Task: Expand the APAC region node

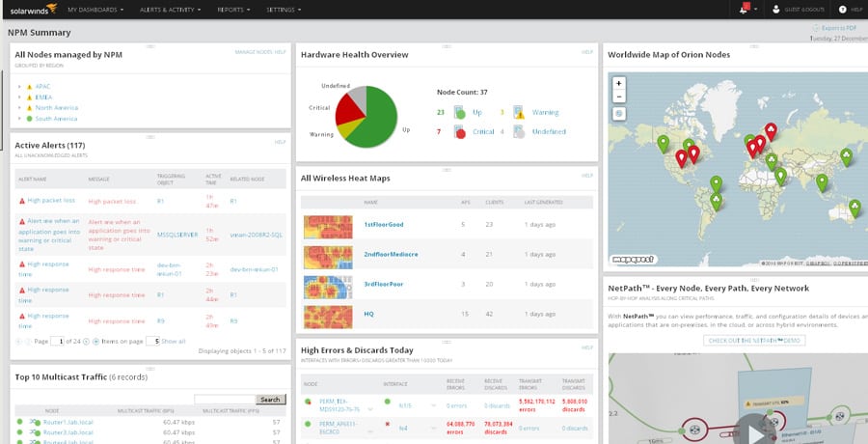Action: click(x=19, y=87)
